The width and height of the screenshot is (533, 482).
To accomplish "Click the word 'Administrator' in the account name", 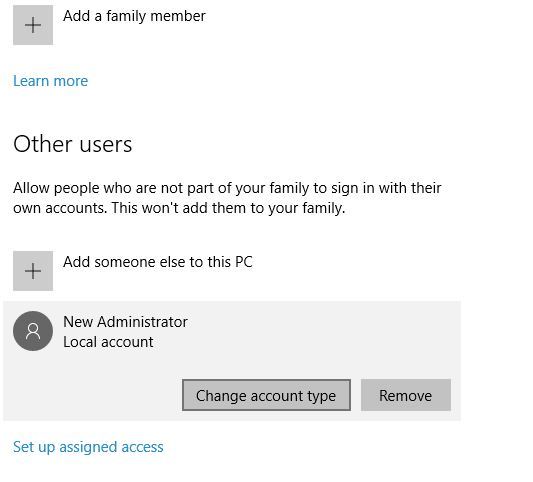I will pyautogui.click(x=142, y=322).
